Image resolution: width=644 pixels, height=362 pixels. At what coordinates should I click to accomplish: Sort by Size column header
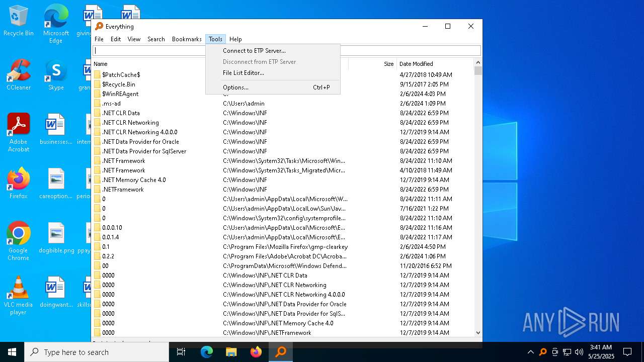pos(372,64)
